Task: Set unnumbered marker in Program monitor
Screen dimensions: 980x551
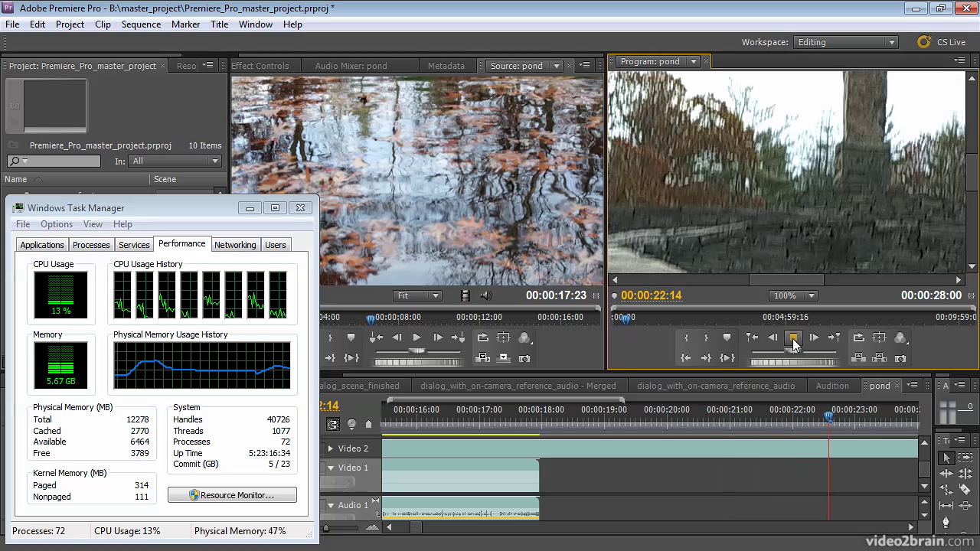Action: point(727,337)
